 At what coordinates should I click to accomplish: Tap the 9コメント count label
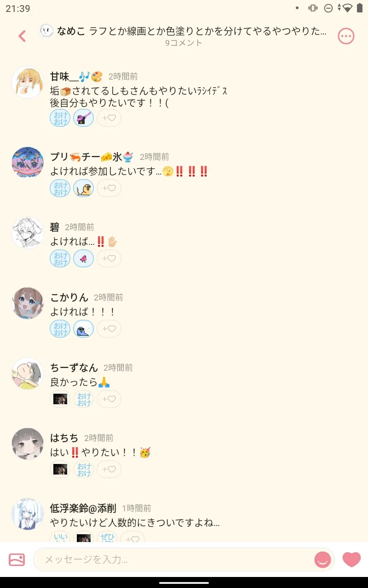[184, 43]
